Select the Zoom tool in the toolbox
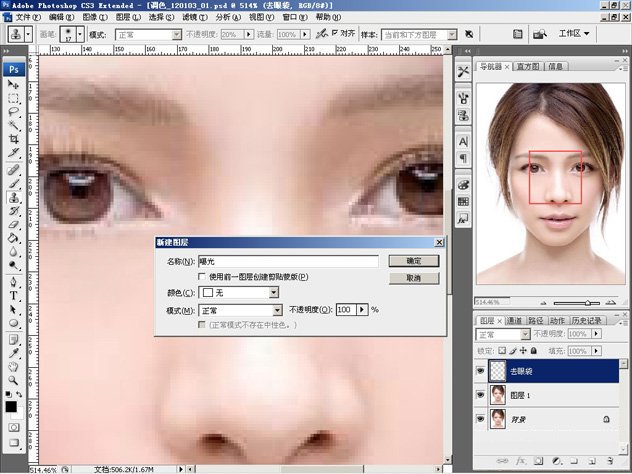 14,380
